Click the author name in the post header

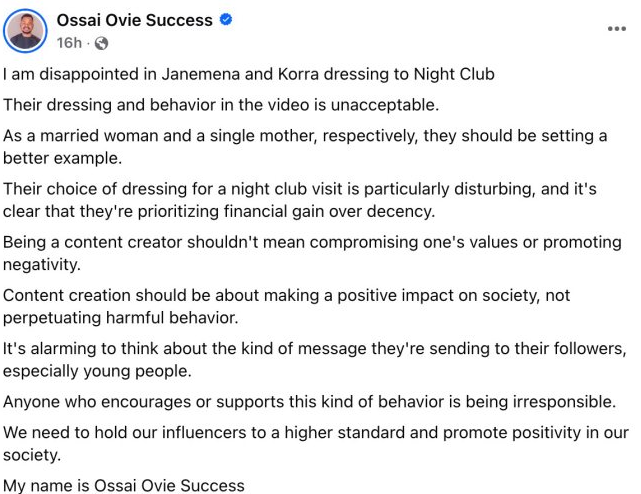pyautogui.click(x=134, y=20)
